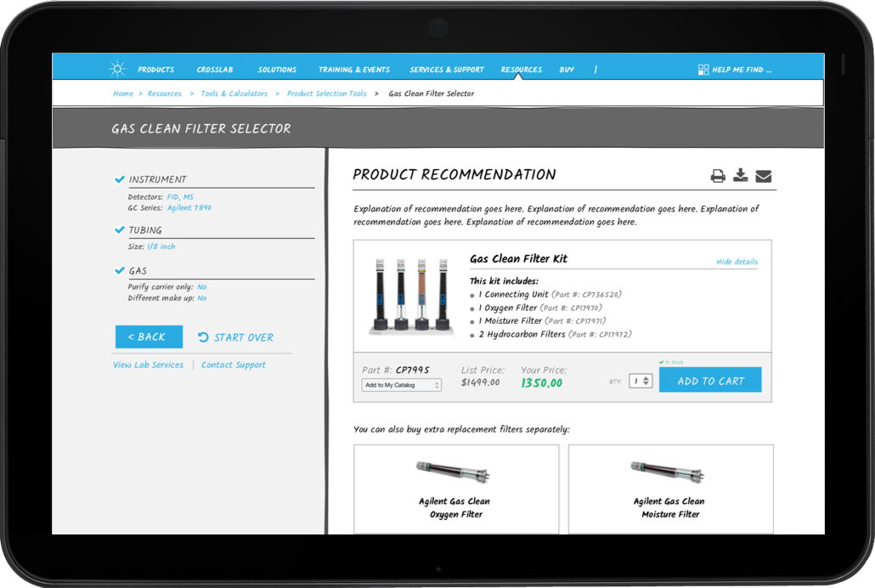Screen dimensions: 875x588
Task: Click the In Stock indicator
Action: point(671,363)
